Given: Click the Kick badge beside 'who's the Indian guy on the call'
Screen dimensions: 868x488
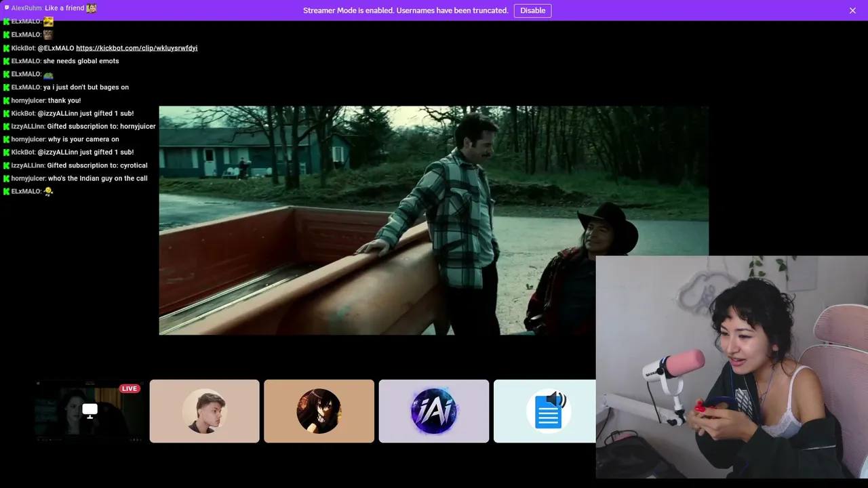Looking at the screenshot, I should click(x=6, y=178).
